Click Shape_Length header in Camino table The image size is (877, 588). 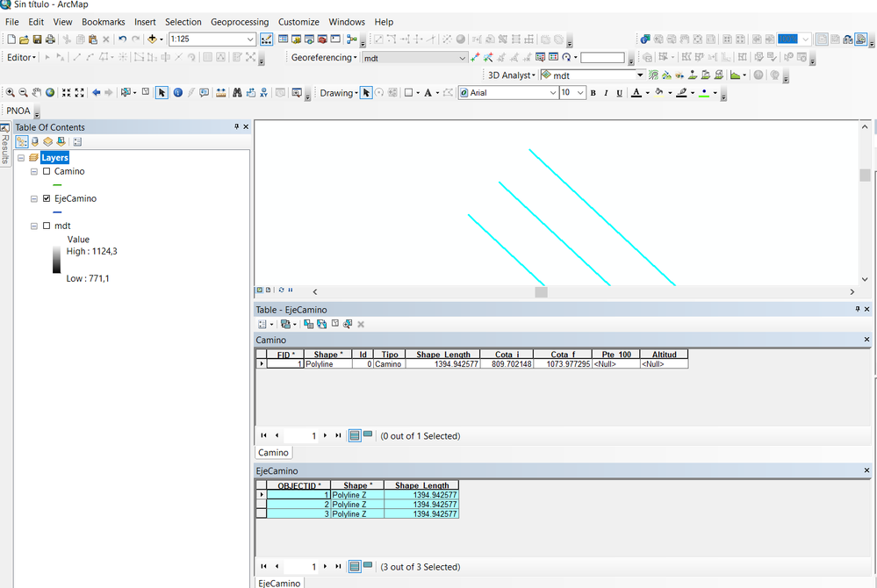point(443,355)
